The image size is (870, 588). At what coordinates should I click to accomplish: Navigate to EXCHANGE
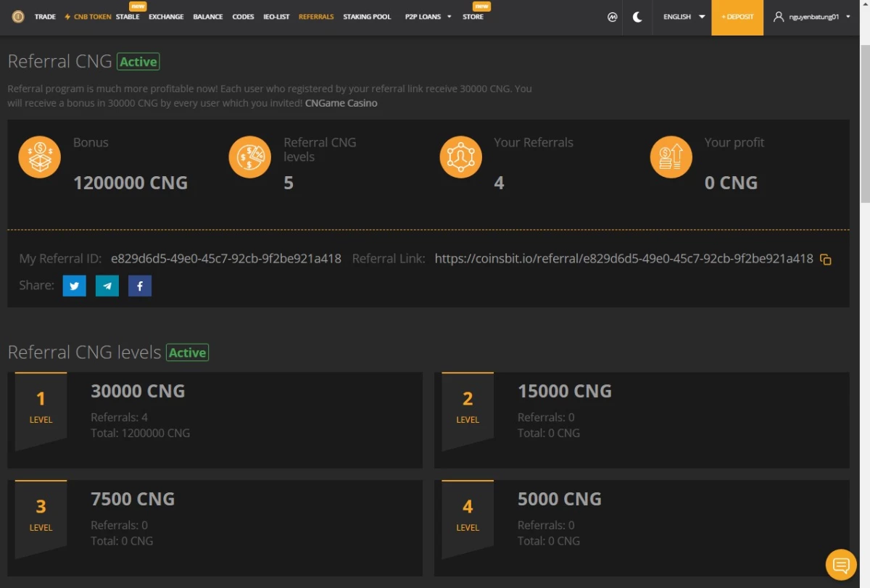pyautogui.click(x=166, y=17)
